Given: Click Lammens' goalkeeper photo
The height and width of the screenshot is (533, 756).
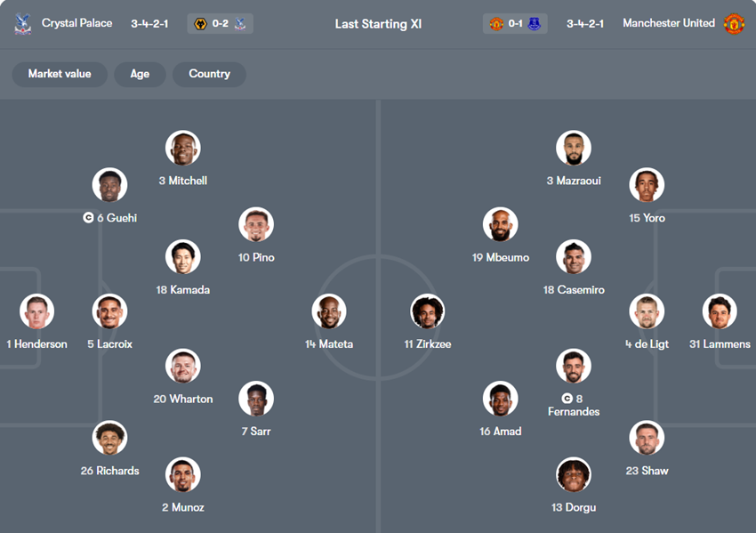Looking at the screenshot, I should [720, 312].
